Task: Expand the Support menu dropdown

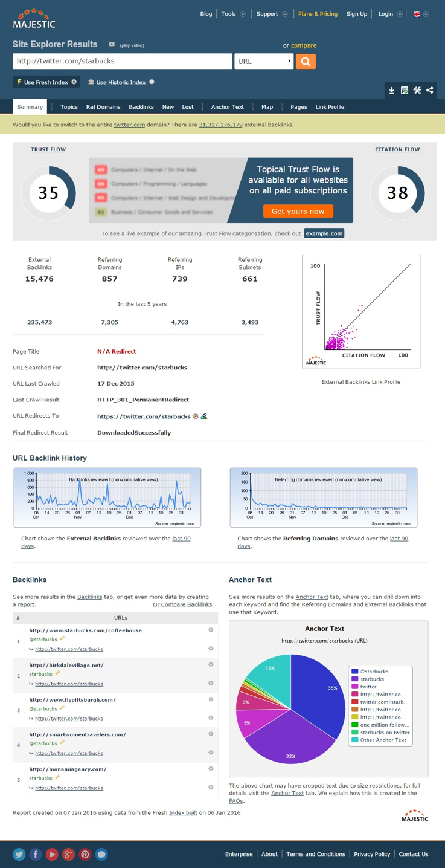Action: [285, 14]
